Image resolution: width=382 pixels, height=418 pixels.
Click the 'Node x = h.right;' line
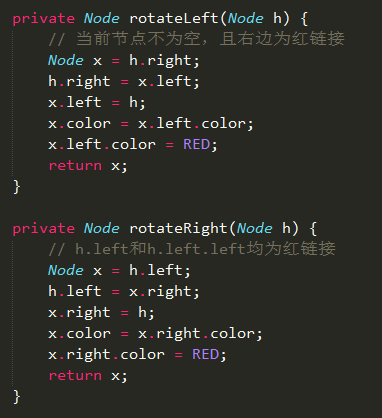pyautogui.click(x=124, y=61)
